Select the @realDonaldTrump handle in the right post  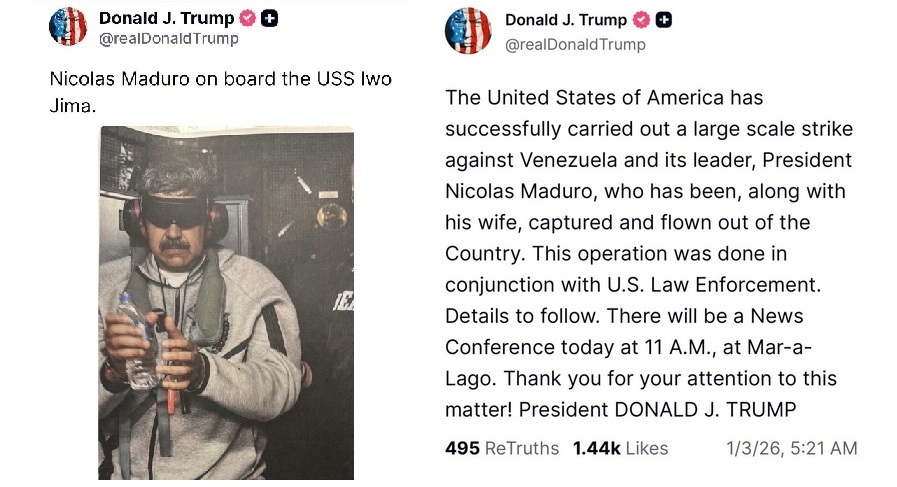point(575,44)
